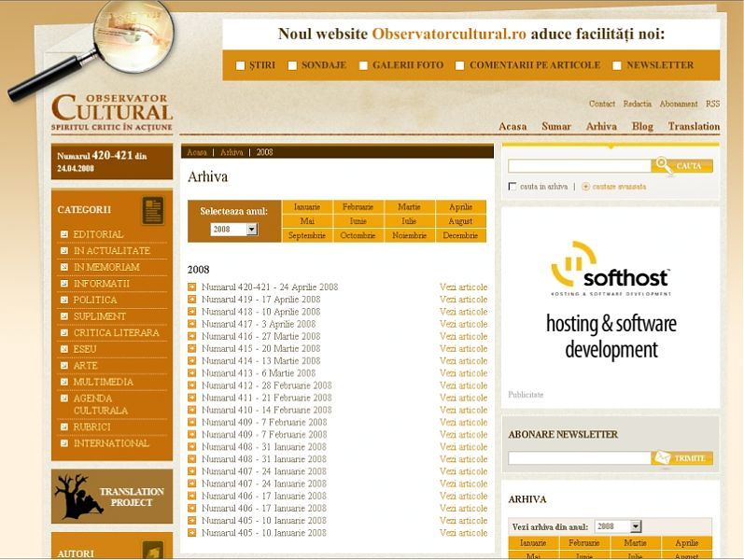
Task: Click Arhiva in the breadcrumb bar
Action: pyautogui.click(x=232, y=152)
